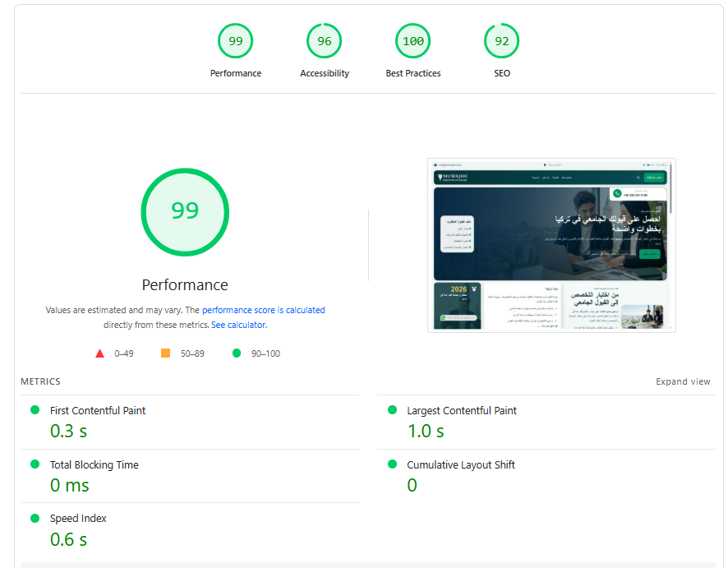Click the 'Accessibility' label under the gauge

point(324,73)
